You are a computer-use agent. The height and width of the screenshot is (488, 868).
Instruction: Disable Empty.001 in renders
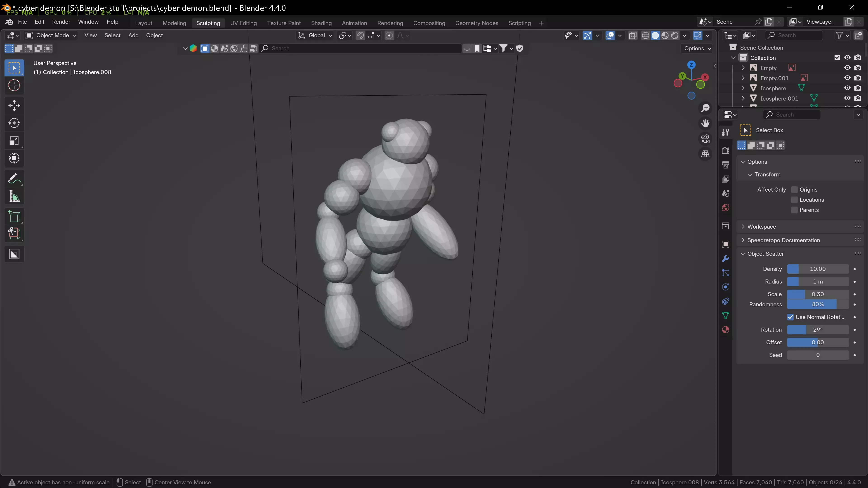click(858, 78)
